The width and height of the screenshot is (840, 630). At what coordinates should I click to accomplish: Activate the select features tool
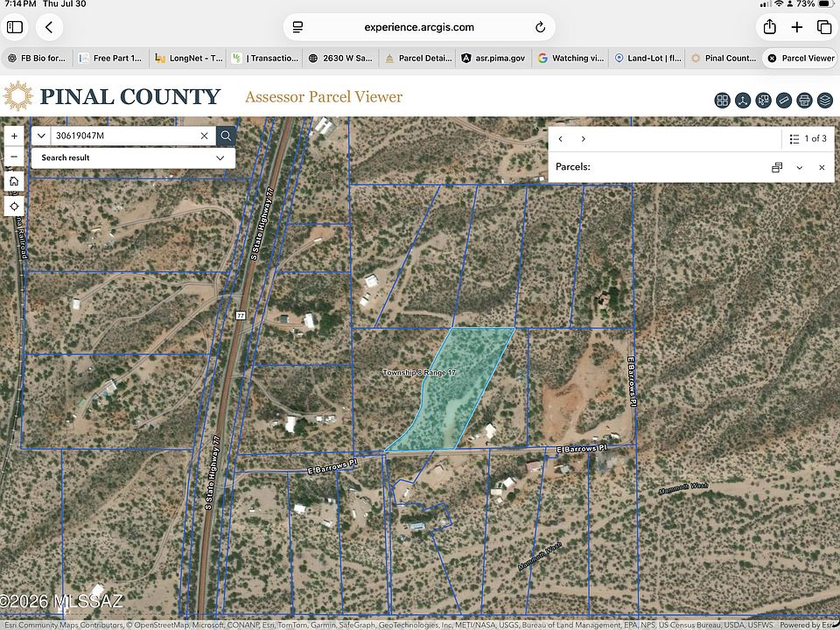[x=763, y=100]
